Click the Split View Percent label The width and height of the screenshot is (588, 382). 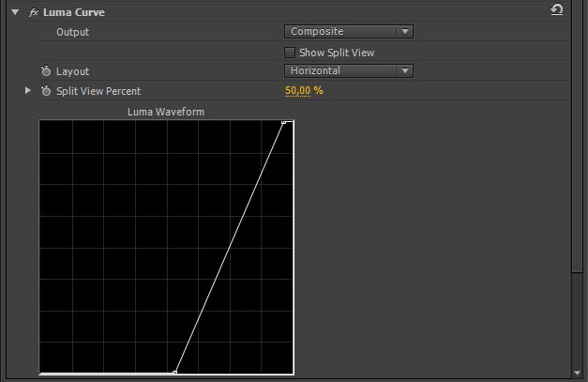[98, 91]
